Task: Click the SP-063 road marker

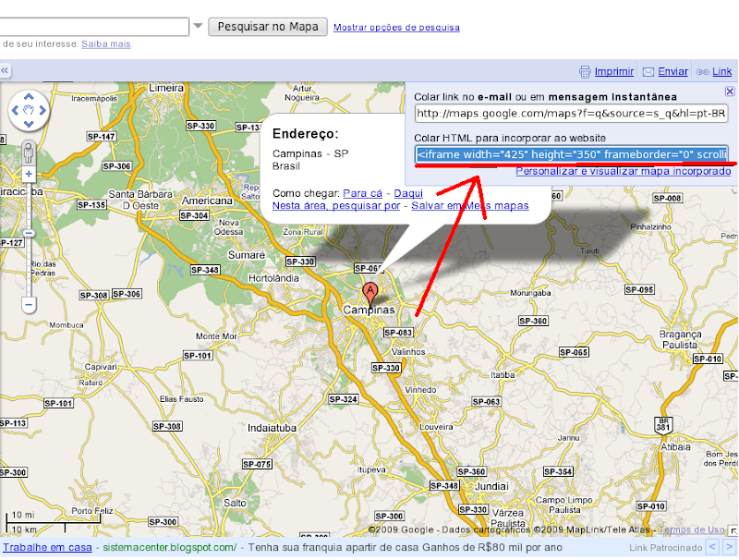Action: [x=487, y=402]
